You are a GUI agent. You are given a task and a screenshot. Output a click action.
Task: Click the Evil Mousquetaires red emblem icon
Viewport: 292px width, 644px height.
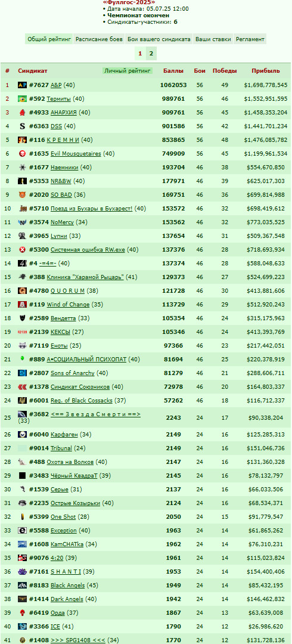pyautogui.click(x=22, y=154)
